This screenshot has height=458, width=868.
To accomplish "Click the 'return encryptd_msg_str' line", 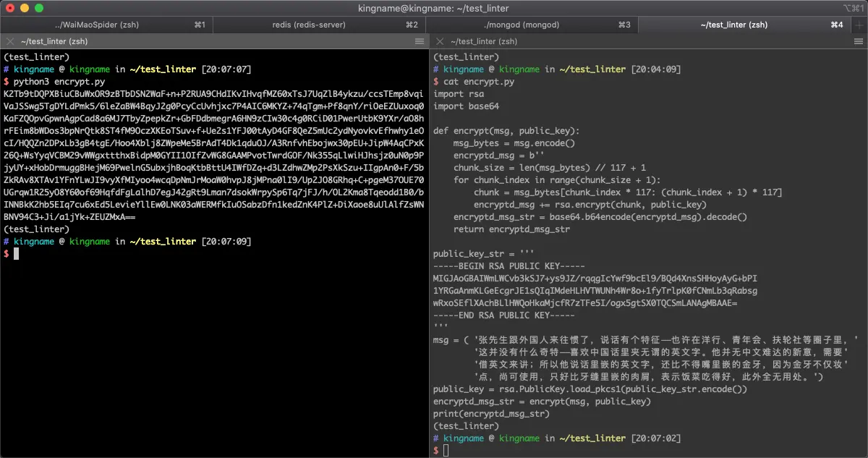I will [511, 229].
